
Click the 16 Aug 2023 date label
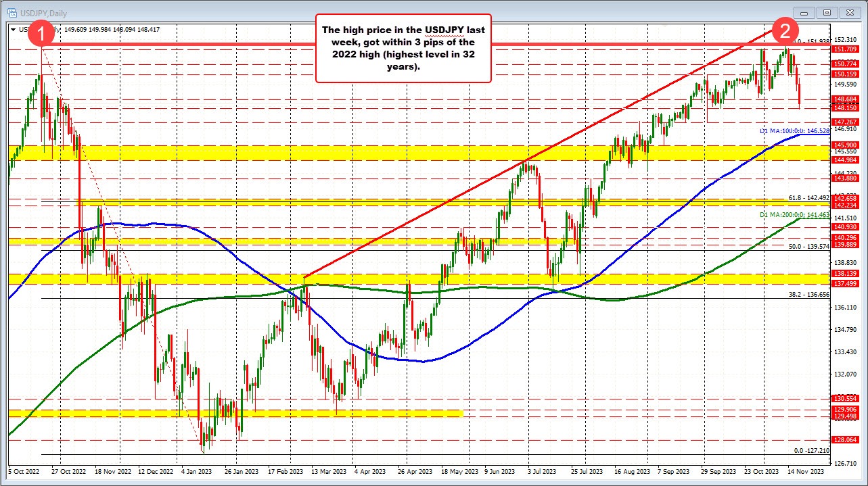[x=632, y=472]
